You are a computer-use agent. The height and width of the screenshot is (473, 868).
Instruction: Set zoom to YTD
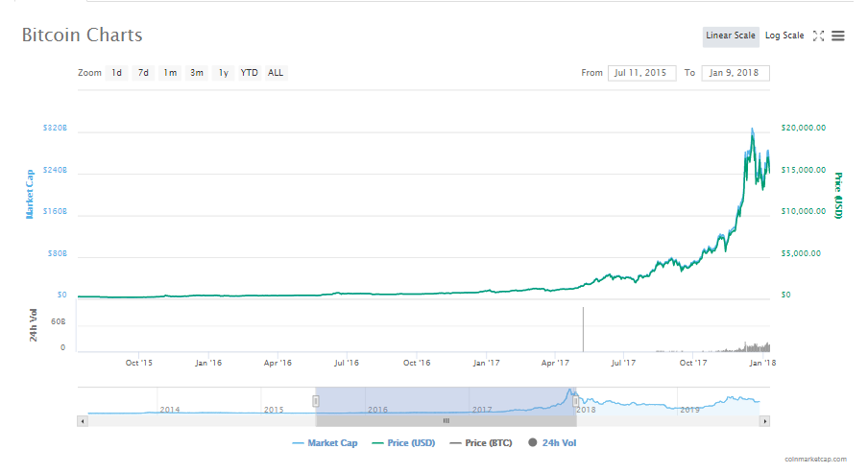(249, 73)
